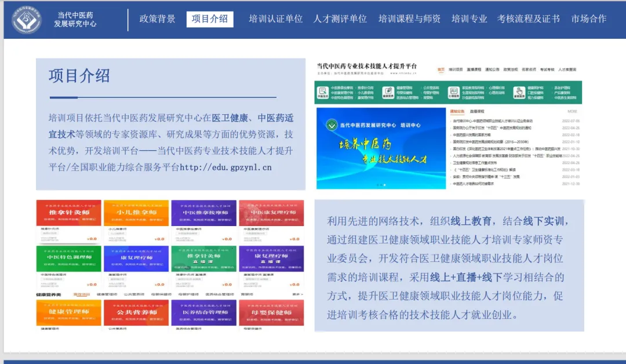The image size is (626, 364).
Task: Open 政策法规 in the platform navigation
Action: point(511,70)
